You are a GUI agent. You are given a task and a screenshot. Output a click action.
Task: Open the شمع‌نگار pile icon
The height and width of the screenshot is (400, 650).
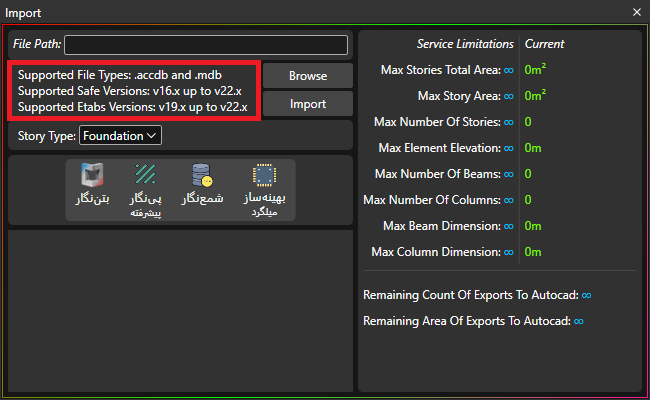coord(202,175)
